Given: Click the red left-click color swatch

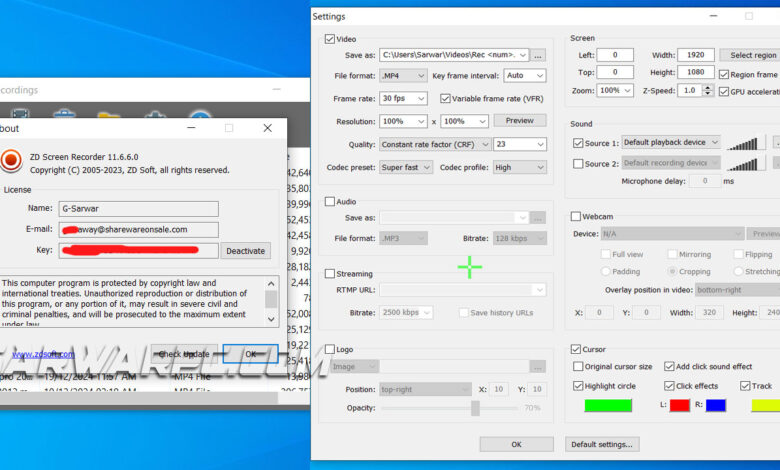Looking at the screenshot, I should coord(680,405).
